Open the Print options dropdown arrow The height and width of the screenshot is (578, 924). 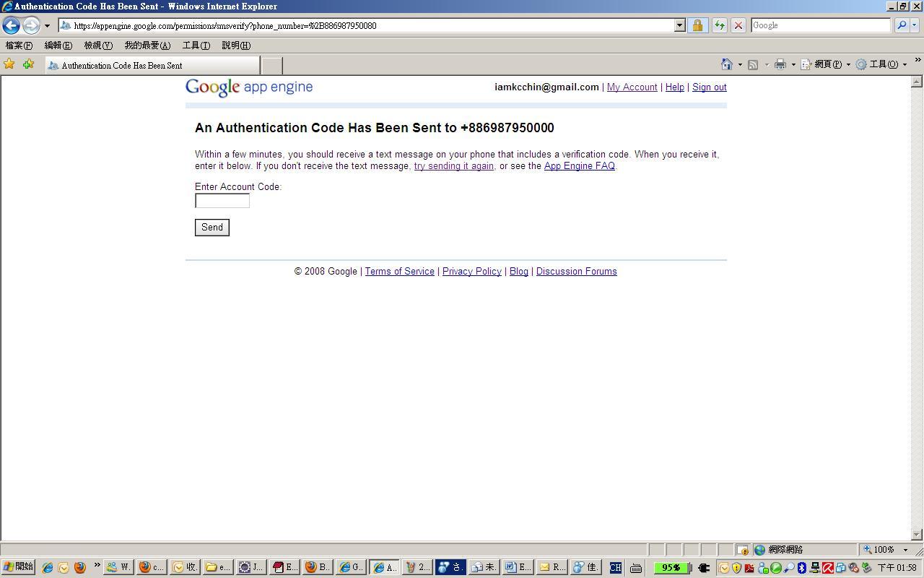(793, 65)
